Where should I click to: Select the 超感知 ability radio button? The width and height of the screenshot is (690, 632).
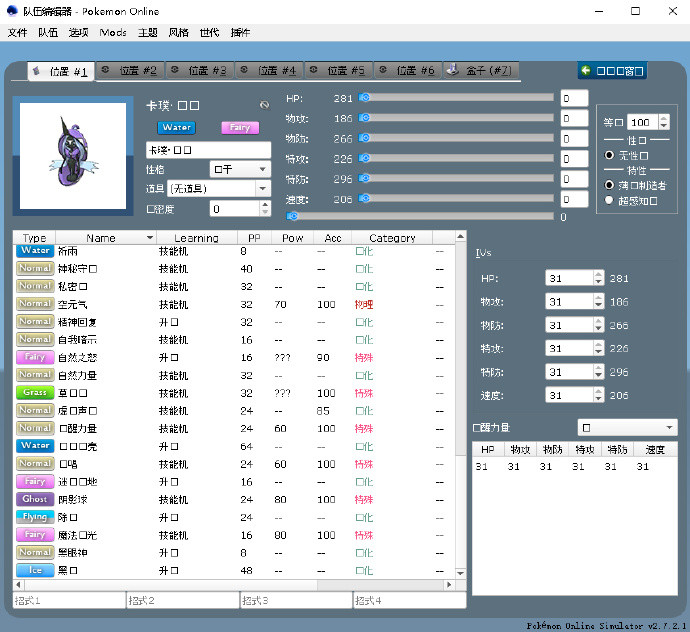[x=609, y=200]
